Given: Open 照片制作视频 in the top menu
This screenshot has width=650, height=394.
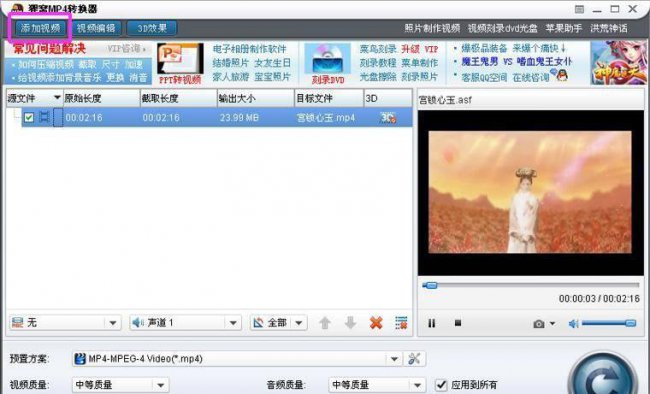Looking at the screenshot, I should pyautogui.click(x=432, y=29).
